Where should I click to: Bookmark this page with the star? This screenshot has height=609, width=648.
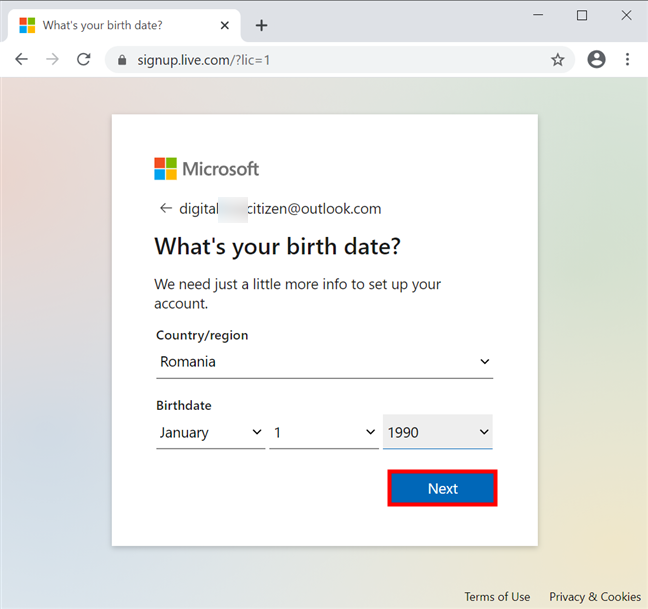[x=558, y=60]
